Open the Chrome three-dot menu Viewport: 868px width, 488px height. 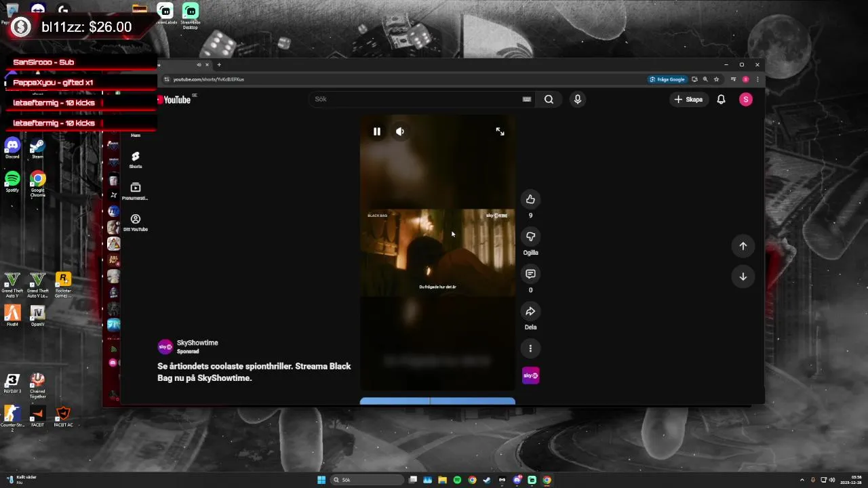click(x=757, y=79)
